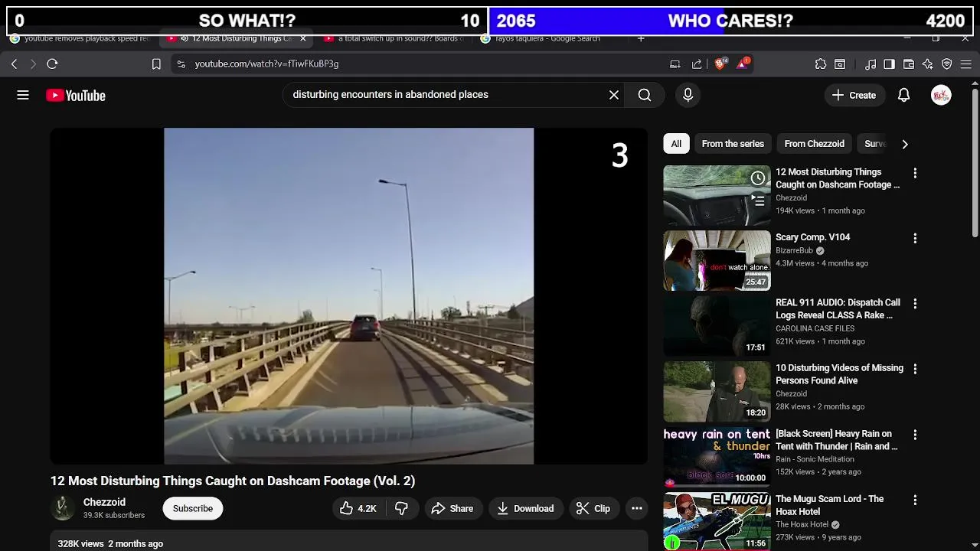
Task: Open YouTube notifications bell
Action: pyautogui.click(x=903, y=95)
